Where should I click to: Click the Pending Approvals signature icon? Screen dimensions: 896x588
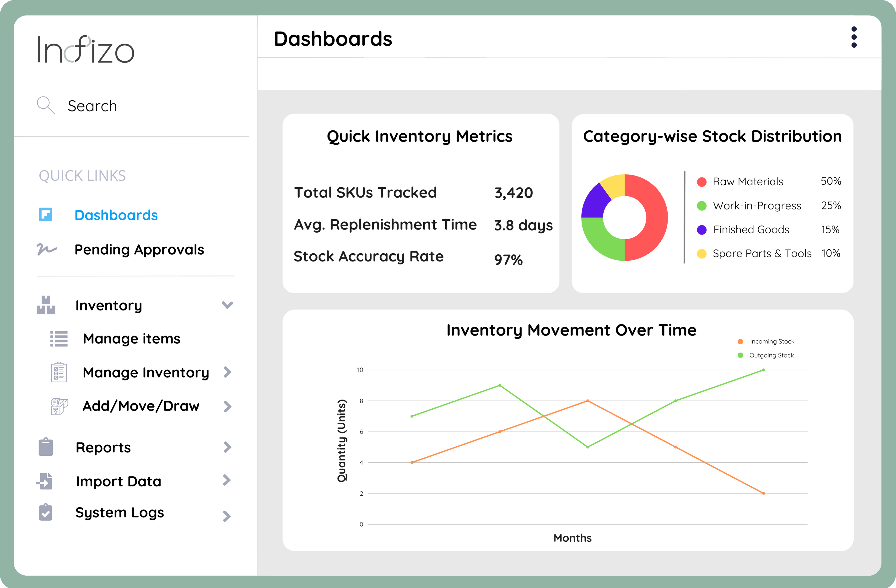coord(47,249)
